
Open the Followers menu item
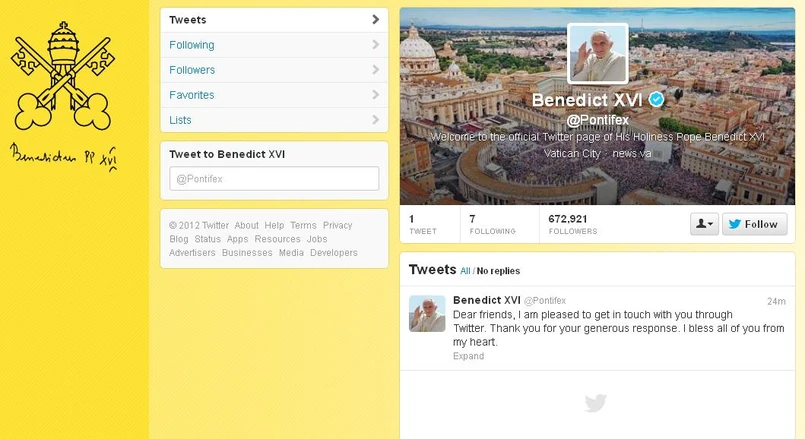[274, 70]
